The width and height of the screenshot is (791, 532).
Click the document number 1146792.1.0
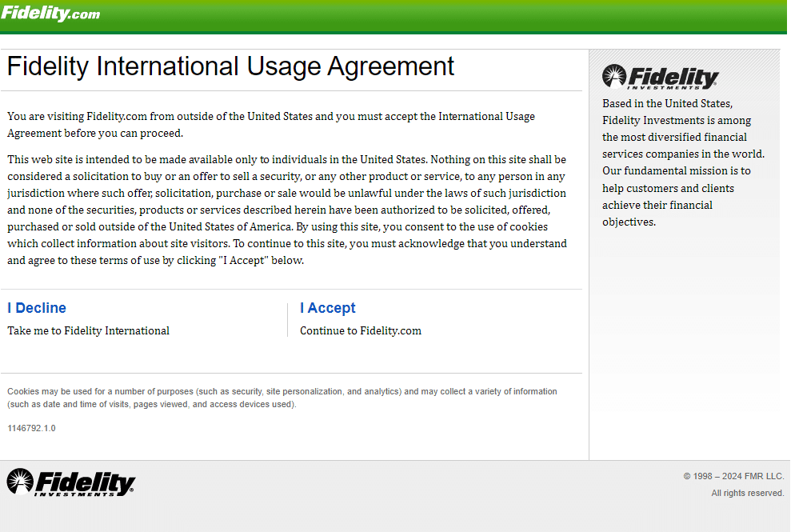coord(31,428)
